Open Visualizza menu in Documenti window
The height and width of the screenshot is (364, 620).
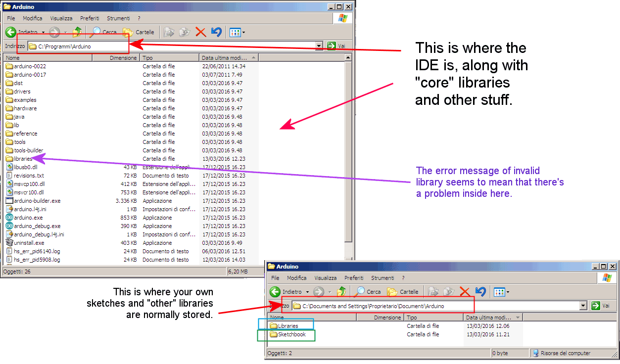coord(326,278)
